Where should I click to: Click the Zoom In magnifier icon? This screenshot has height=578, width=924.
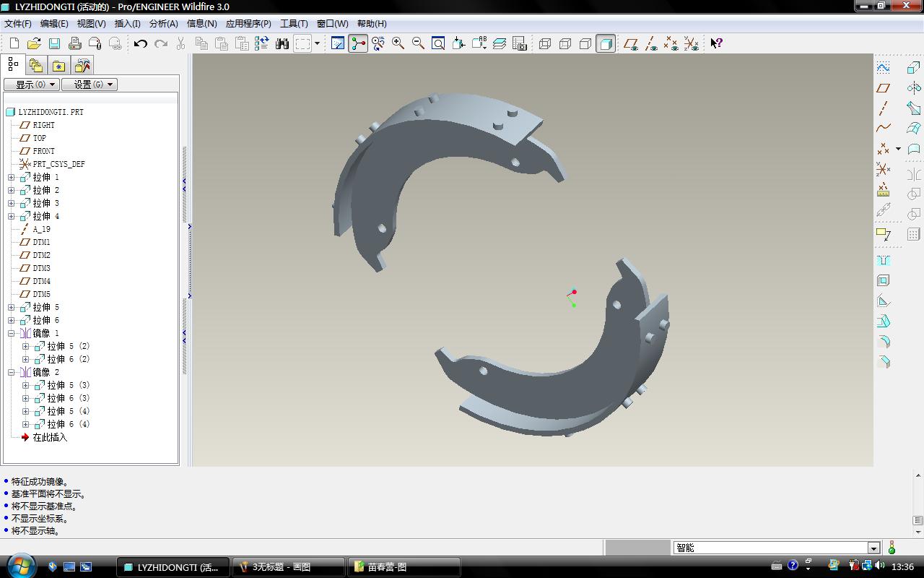(398, 43)
